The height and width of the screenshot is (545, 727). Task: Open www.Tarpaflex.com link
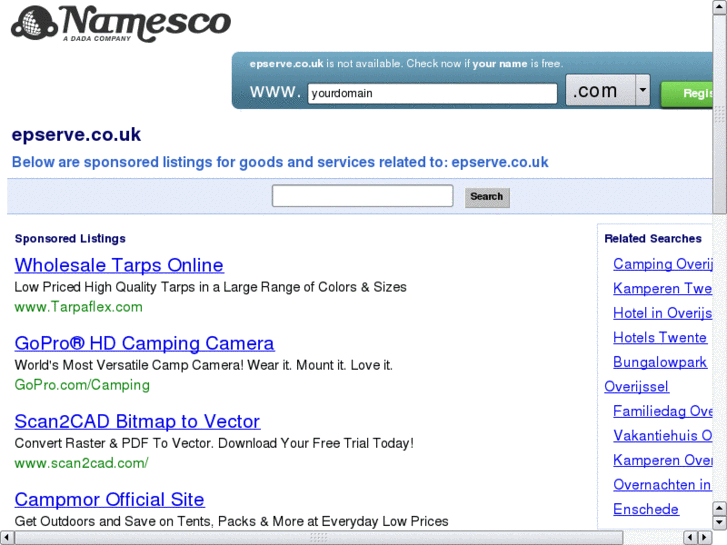click(78, 307)
